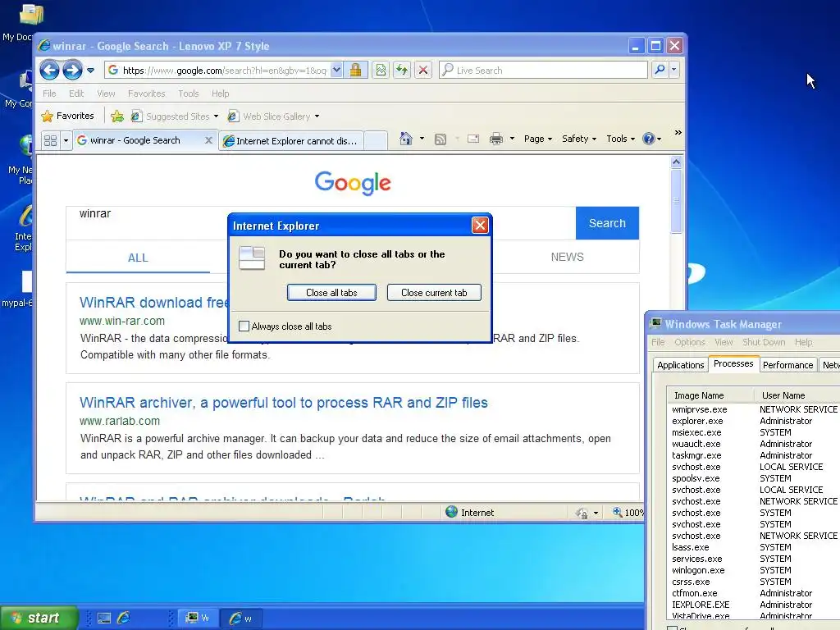Open Options menu in Task Manager
Screen dimensions: 840x630
click(689, 342)
